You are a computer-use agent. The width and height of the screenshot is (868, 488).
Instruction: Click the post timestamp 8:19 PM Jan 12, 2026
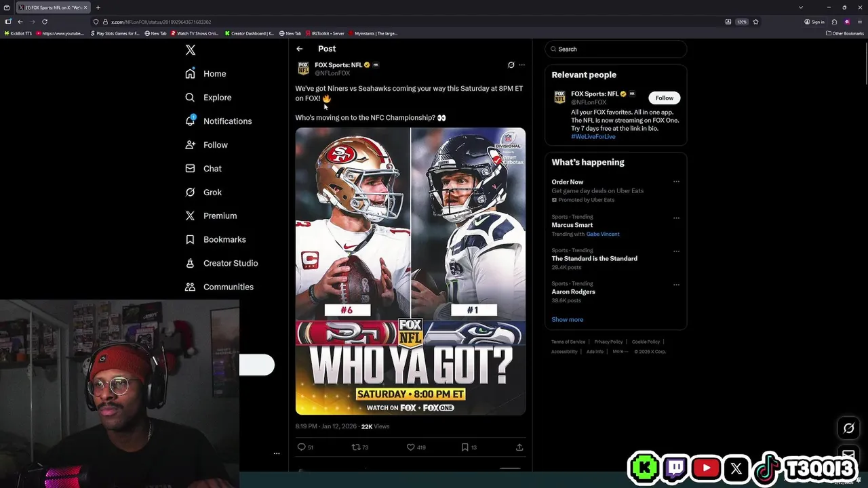click(326, 426)
